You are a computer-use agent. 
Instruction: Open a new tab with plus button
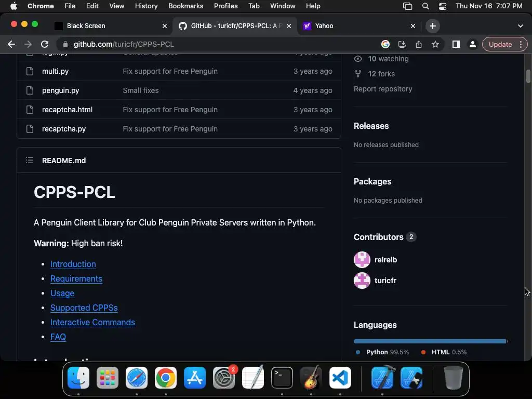433,26
